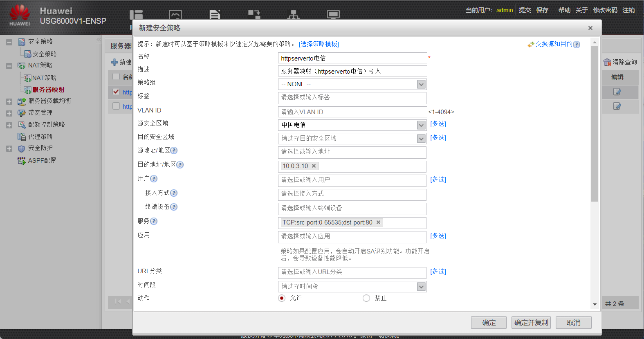The image size is (644, 339).
Task: Click 修改密码 in top menu
Action: (605, 10)
